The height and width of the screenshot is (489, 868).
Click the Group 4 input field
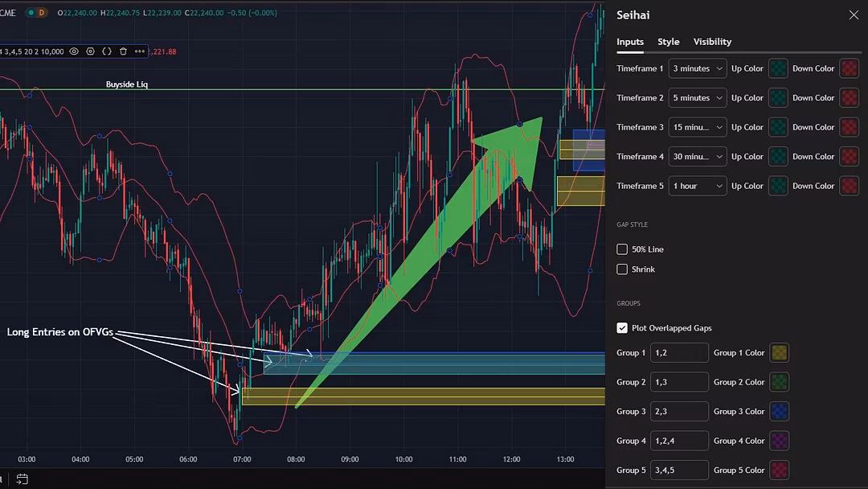click(x=679, y=441)
